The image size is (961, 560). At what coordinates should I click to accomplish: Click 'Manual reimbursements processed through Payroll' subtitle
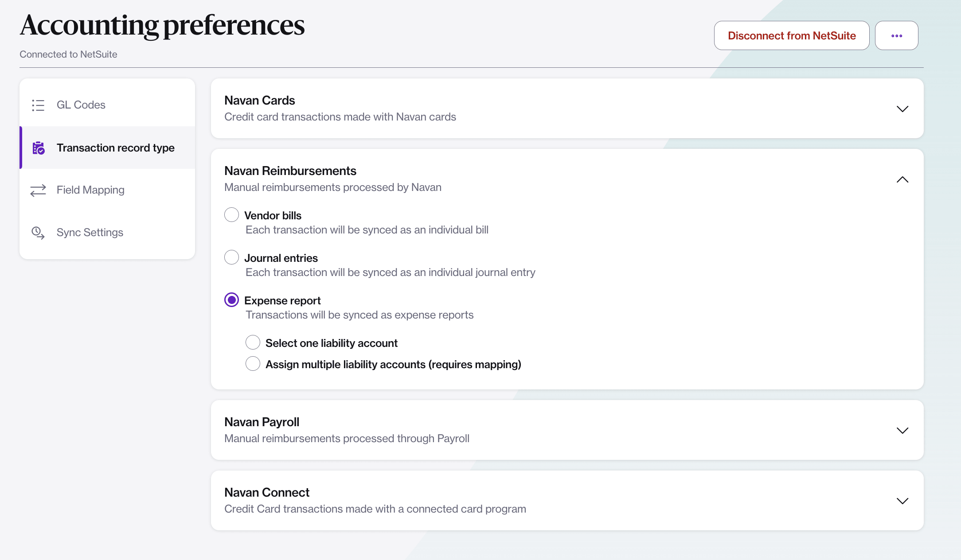(347, 439)
